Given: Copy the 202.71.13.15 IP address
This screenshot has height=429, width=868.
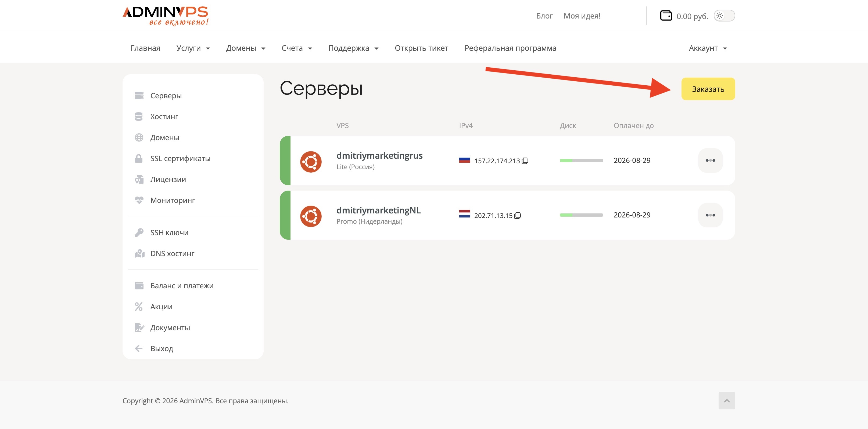Looking at the screenshot, I should pos(518,216).
